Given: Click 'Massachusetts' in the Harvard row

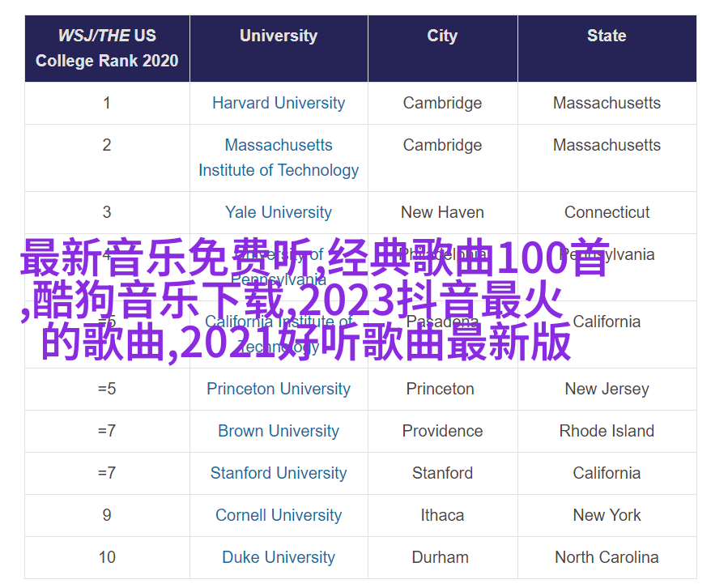Looking at the screenshot, I should [x=607, y=103].
